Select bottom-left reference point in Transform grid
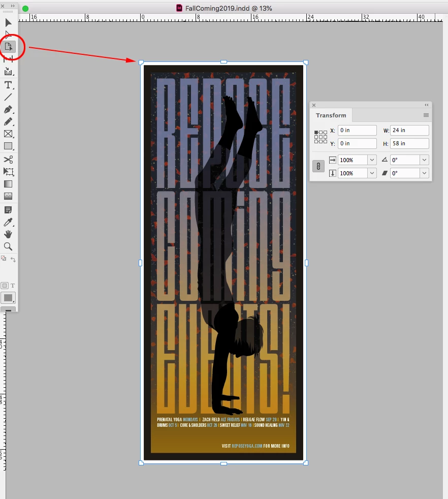This screenshot has height=499, width=448. (316, 141)
